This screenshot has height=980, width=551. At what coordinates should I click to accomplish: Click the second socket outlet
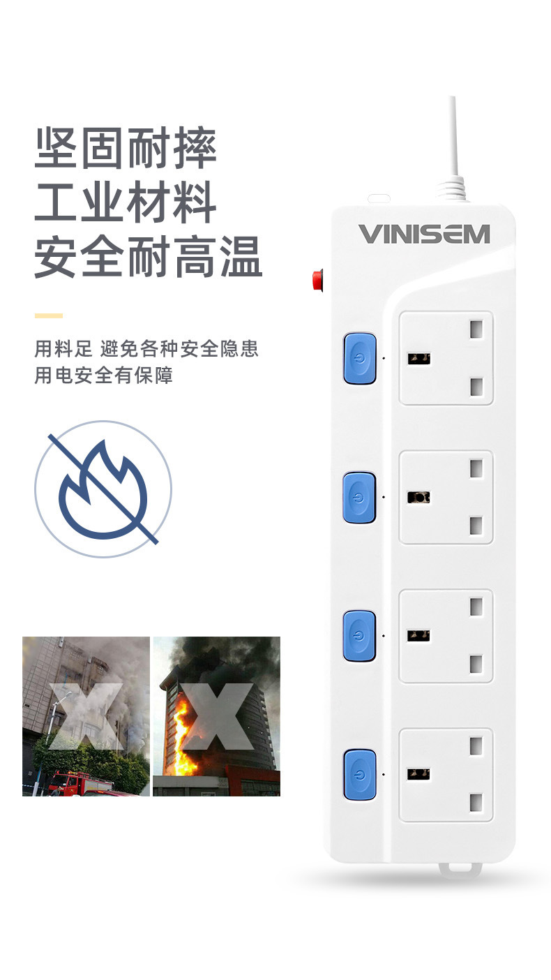tap(446, 497)
